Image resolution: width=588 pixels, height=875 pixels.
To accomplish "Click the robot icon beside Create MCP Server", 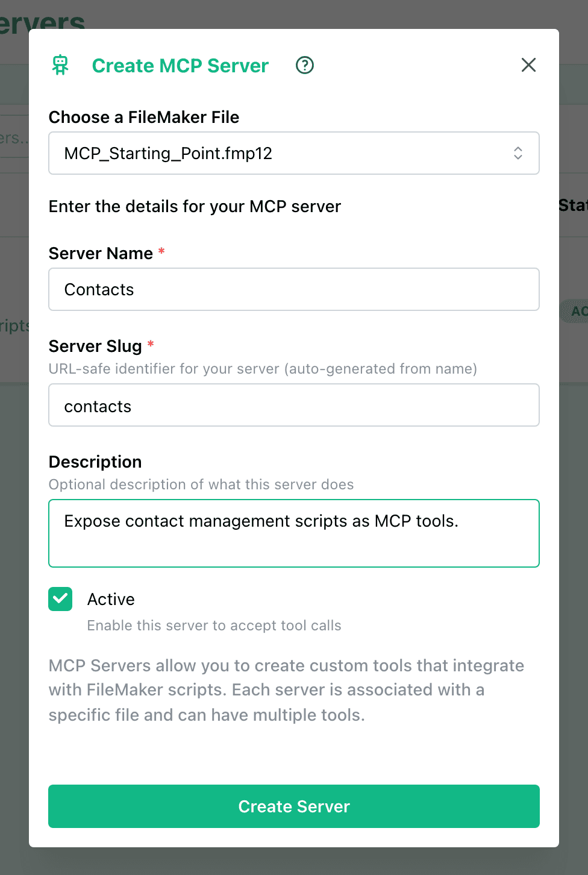I will 60,65.
